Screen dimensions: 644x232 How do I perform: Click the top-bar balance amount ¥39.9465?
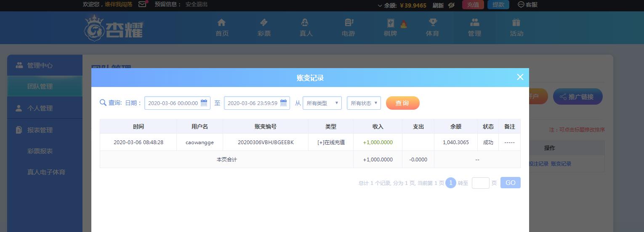(413, 5)
